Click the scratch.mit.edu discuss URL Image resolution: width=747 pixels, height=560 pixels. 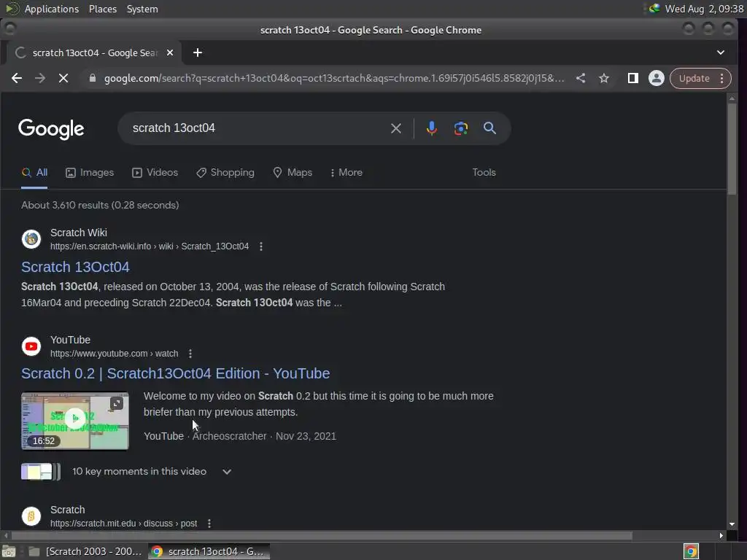[123, 524]
